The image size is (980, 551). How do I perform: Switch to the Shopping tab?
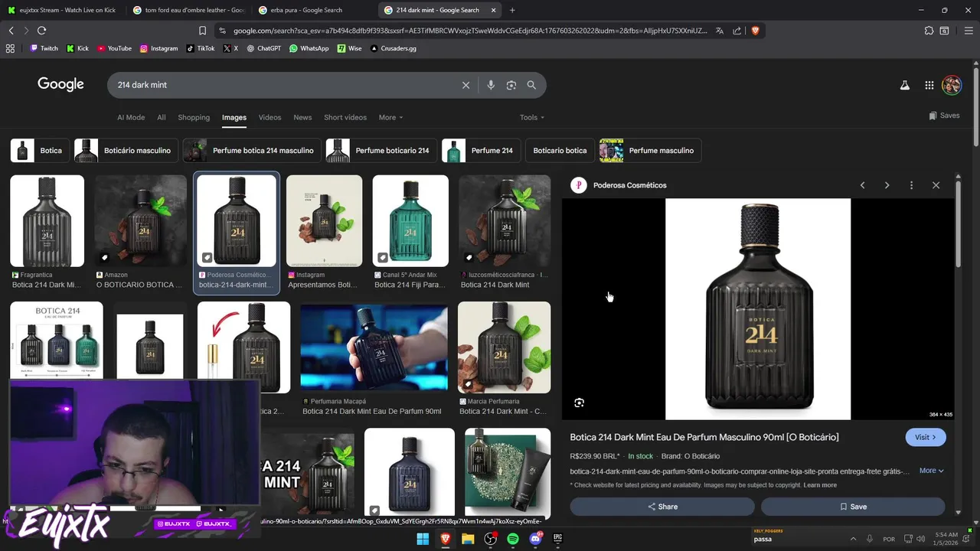pos(194,117)
